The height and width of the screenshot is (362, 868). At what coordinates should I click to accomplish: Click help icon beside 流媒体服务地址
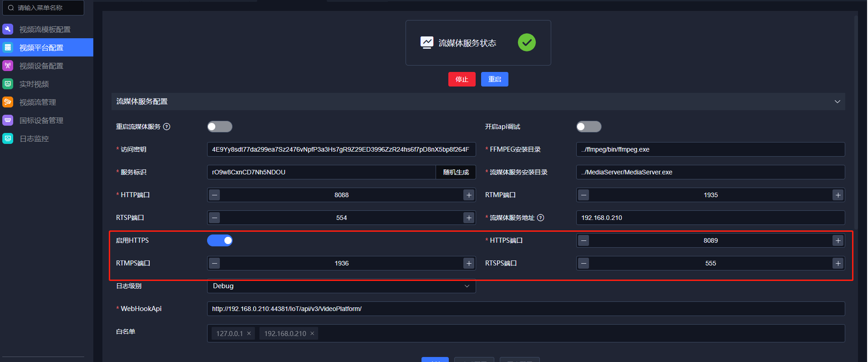(541, 218)
